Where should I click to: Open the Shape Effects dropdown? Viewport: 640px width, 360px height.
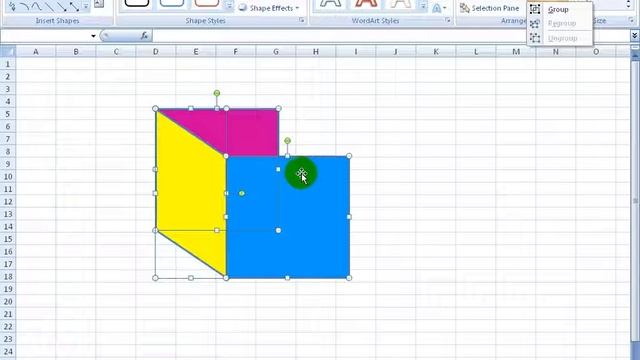point(269,8)
